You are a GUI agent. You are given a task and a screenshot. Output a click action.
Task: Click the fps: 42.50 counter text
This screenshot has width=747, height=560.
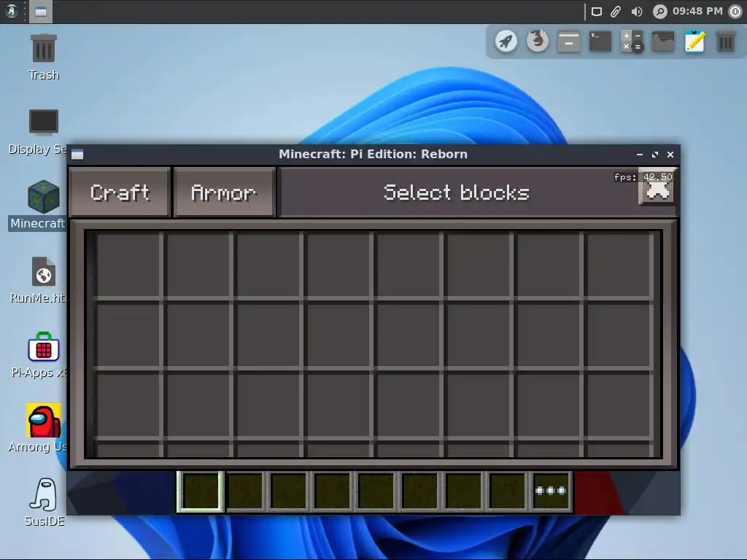click(x=643, y=177)
